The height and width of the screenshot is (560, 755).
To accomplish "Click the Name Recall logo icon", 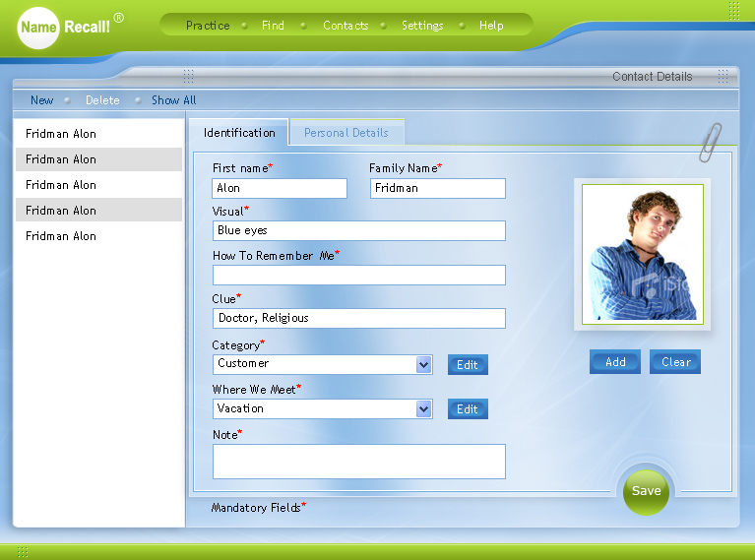I will click(38, 28).
